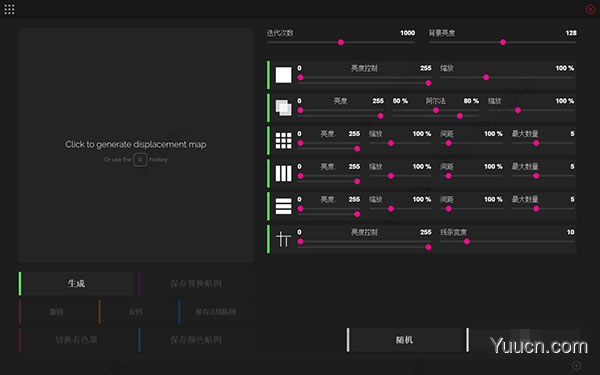Click the dimmed 撤销 undo button
The width and height of the screenshot is (600, 375).
56,312
